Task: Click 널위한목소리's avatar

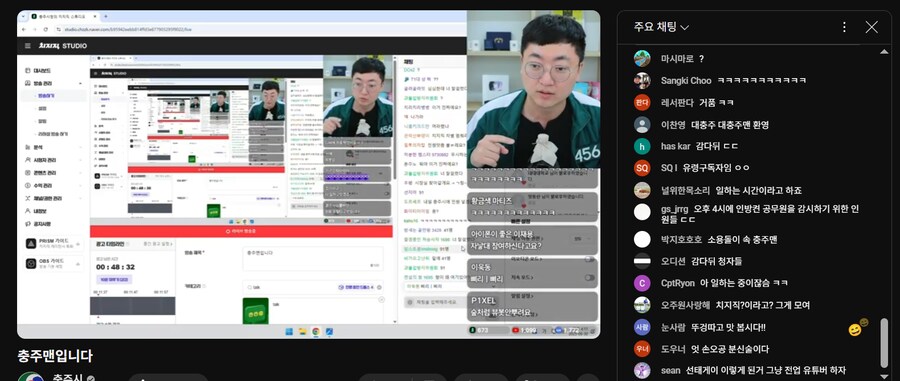Action: [x=642, y=190]
